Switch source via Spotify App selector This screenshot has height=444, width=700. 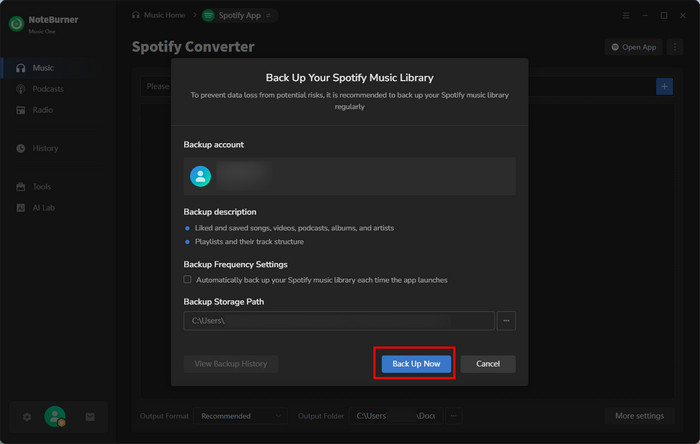pyautogui.click(x=239, y=15)
